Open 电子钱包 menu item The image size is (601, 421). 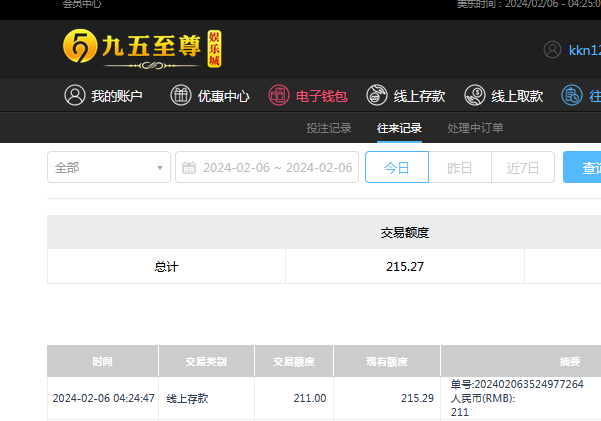pos(322,96)
